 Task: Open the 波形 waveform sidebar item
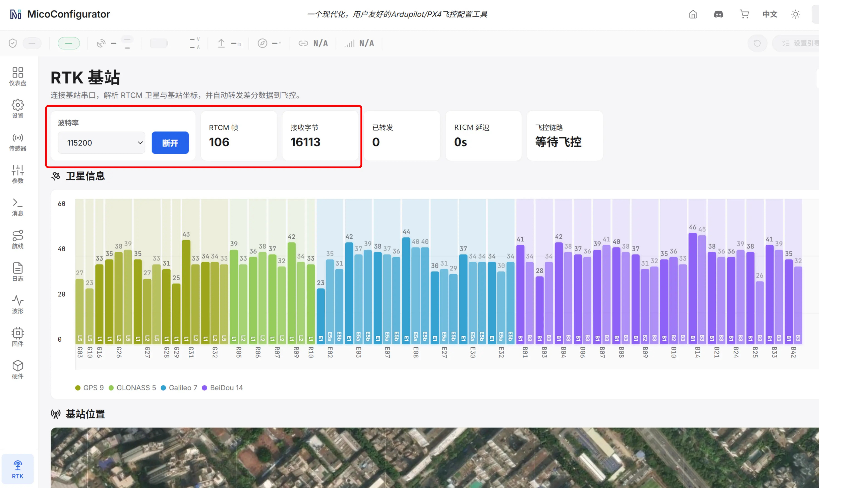pyautogui.click(x=18, y=305)
